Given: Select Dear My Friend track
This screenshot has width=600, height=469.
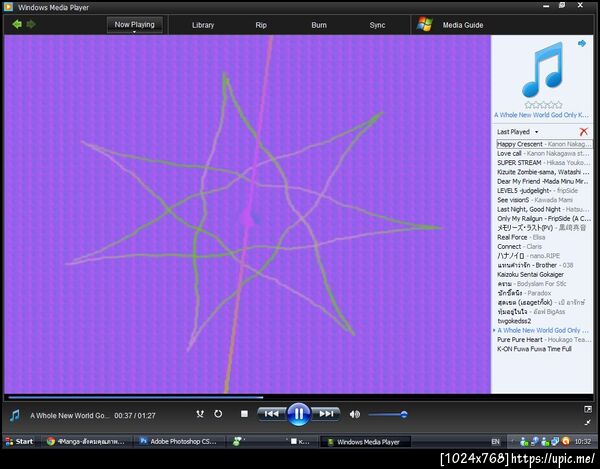Looking at the screenshot, I should (x=544, y=181).
